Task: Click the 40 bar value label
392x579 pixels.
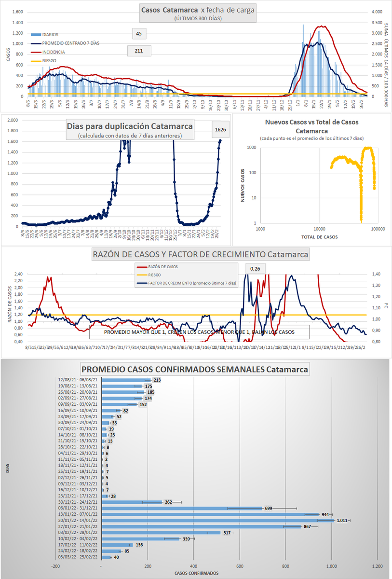Action: 116,557
